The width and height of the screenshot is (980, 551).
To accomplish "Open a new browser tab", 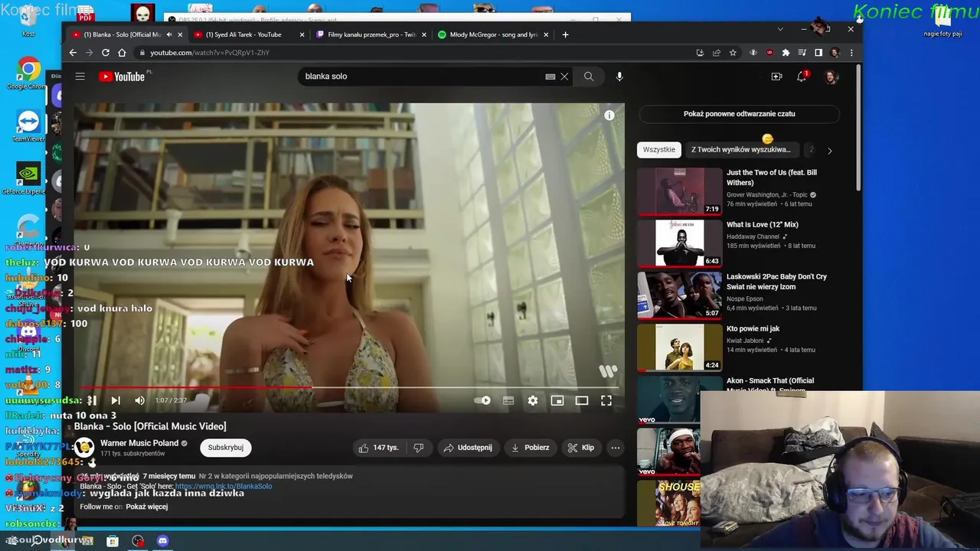I will point(565,34).
